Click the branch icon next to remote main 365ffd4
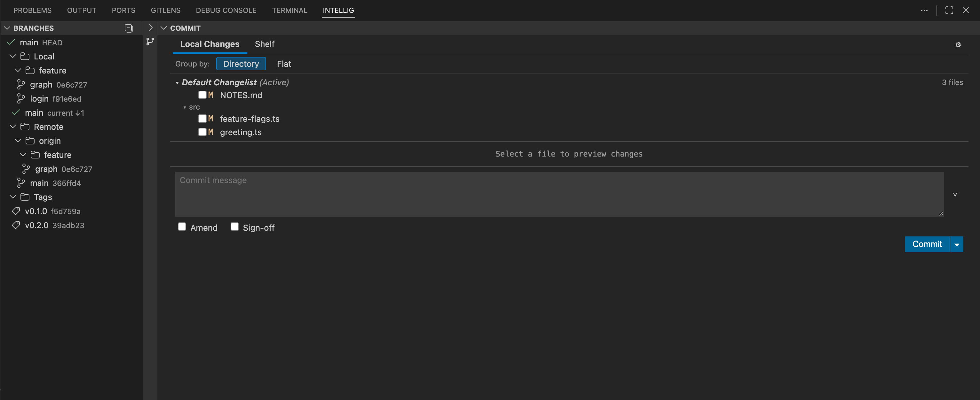This screenshot has width=980, height=400. (21, 183)
